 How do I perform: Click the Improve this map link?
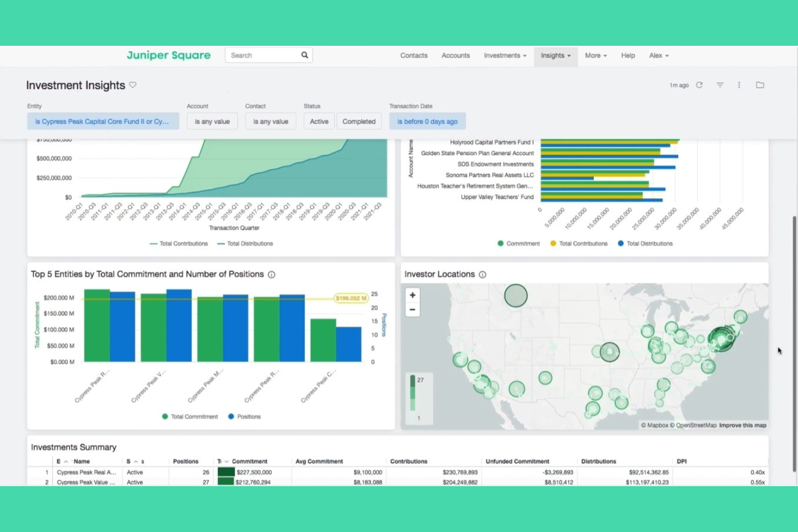(742, 425)
